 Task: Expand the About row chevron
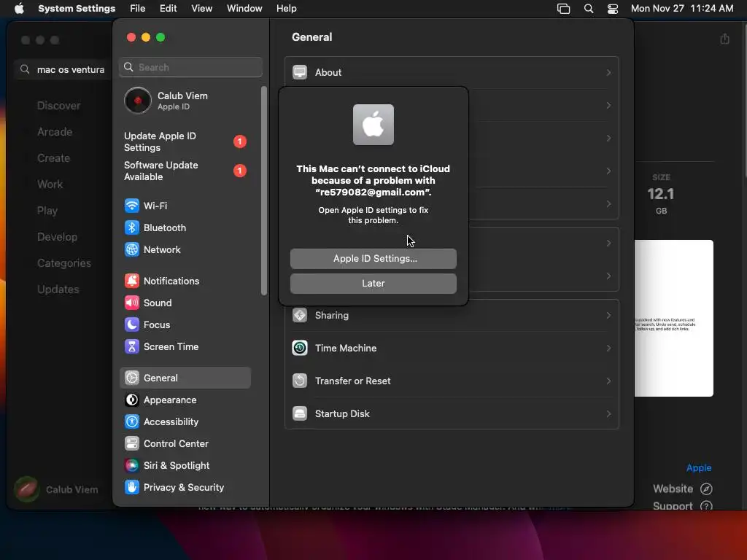pyautogui.click(x=609, y=72)
